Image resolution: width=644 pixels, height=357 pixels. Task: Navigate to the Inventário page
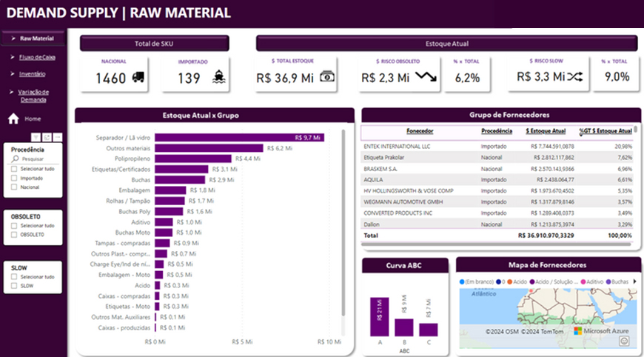pos(33,74)
